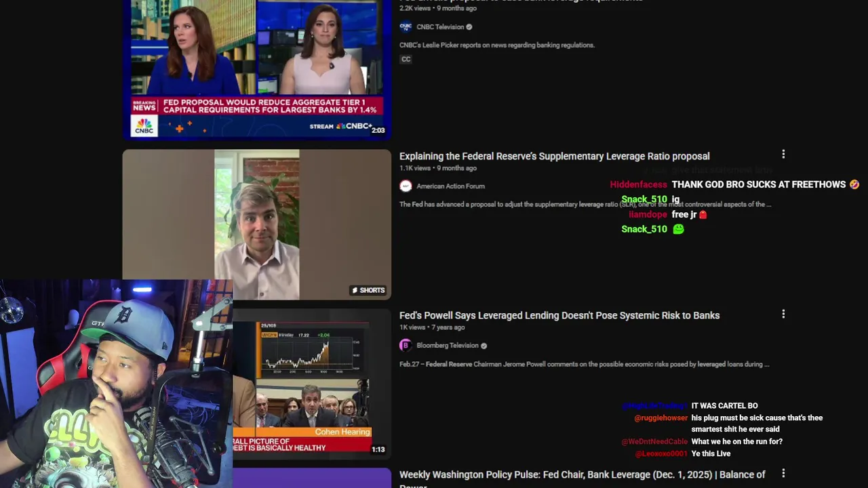This screenshot has width=868, height=488.
Task: Open 'Fed's Powell Says Leveraged Lending' video title
Action: coord(559,315)
